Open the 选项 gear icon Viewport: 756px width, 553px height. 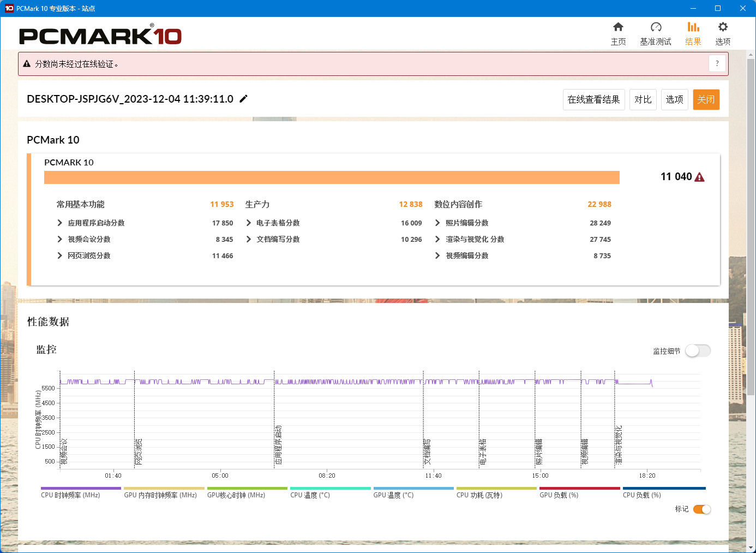pos(723,27)
